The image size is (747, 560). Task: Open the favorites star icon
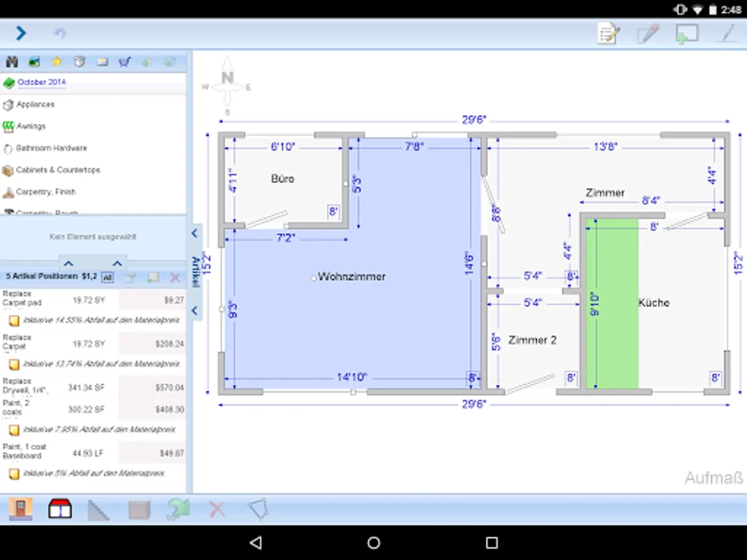point(57,62)
